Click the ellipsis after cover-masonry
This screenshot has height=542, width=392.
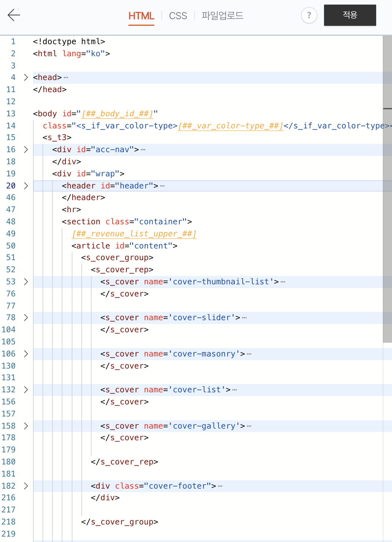coord(249,354)
